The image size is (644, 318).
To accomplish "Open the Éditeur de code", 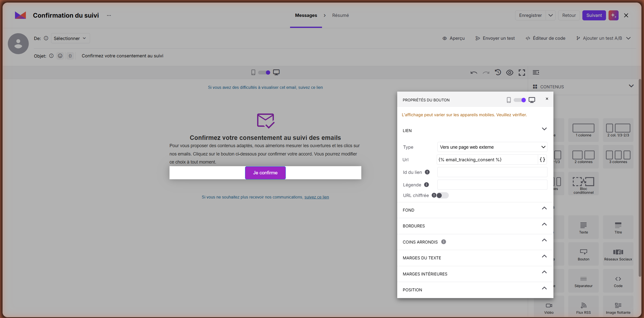I will pos(545,38).
